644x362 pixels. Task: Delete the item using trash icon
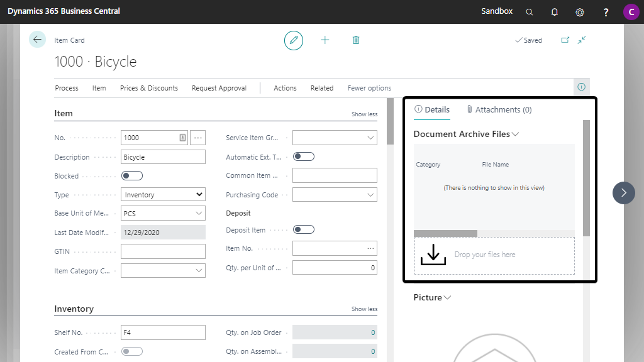point(356,40)
